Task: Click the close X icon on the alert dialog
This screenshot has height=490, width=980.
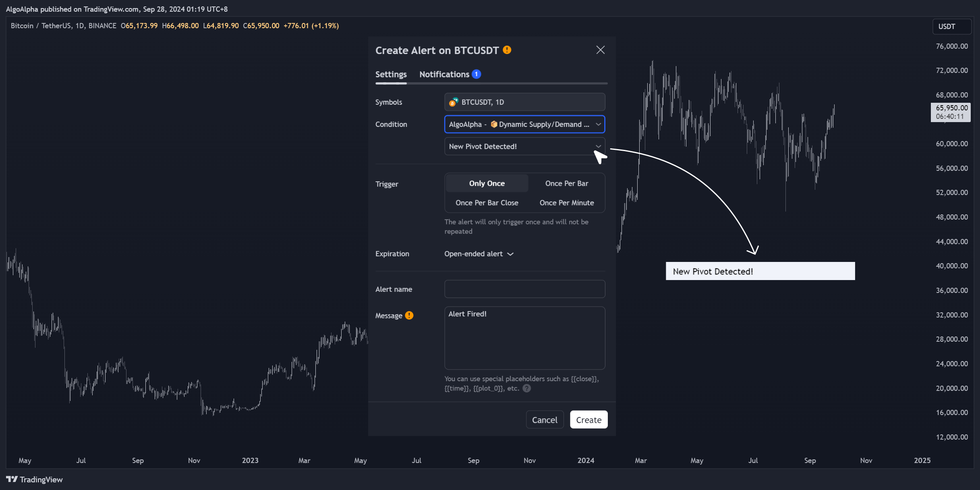Action: coord(599,50)
